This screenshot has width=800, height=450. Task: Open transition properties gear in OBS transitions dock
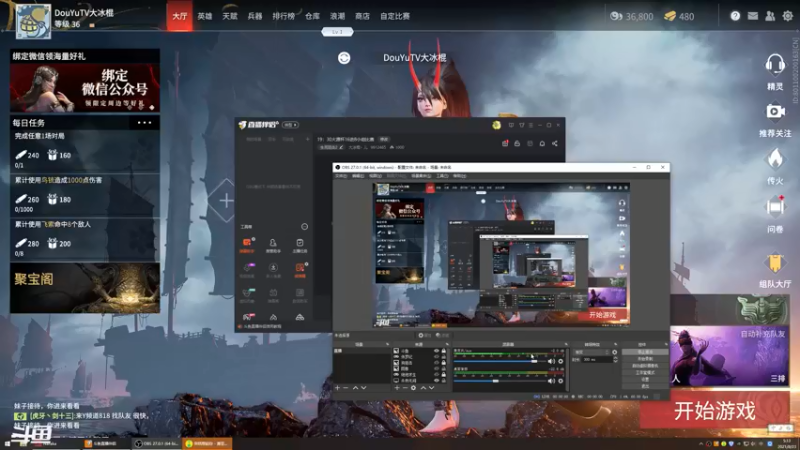point(614,352)
